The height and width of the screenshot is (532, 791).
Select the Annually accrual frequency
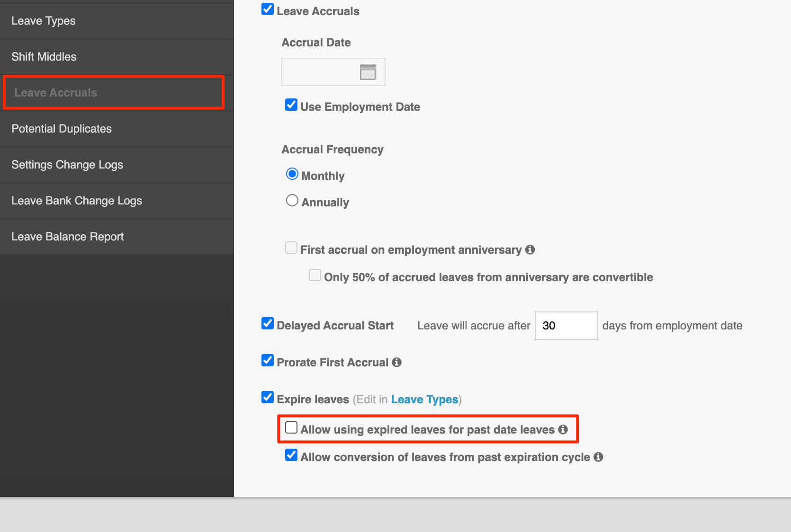[x=292, y=201]
